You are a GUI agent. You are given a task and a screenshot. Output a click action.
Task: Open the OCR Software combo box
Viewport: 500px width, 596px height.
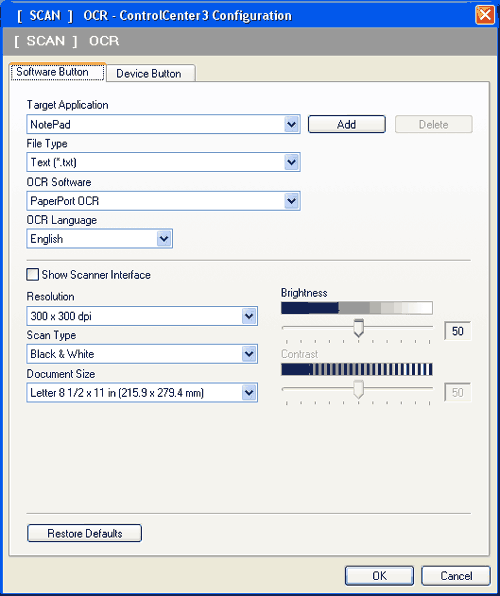click(x=163, y=201)
